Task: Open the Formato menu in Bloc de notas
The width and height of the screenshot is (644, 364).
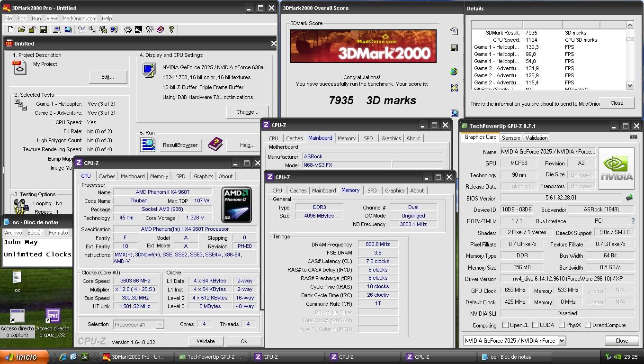Action: tap(58, 233)
